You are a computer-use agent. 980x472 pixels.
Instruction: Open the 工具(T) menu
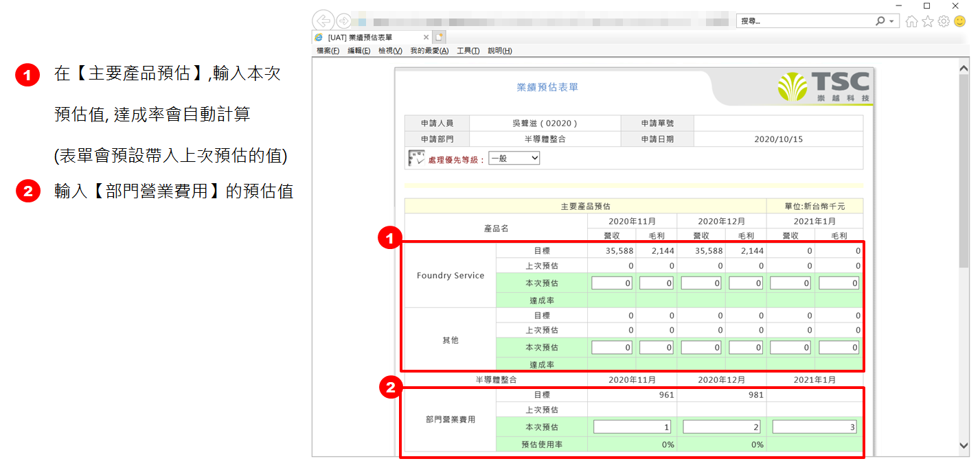468,51
